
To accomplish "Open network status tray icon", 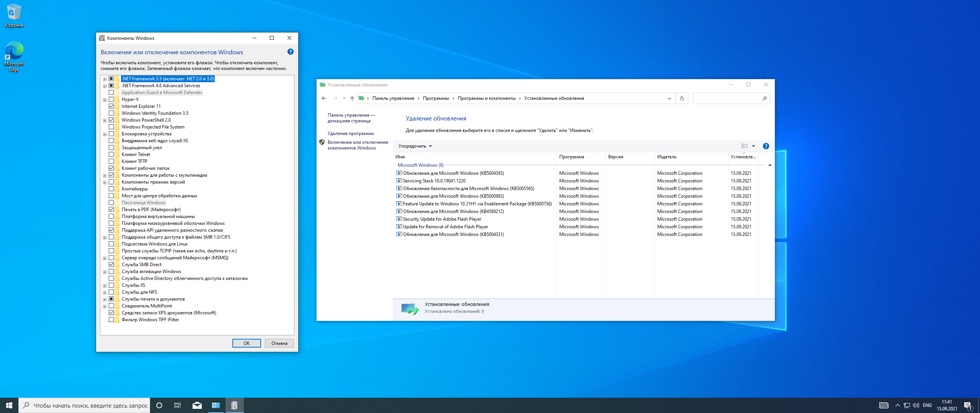I will (906, 405).
